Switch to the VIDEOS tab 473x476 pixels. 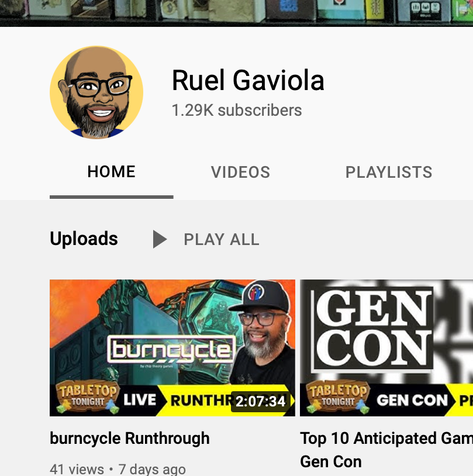point(240,172)
